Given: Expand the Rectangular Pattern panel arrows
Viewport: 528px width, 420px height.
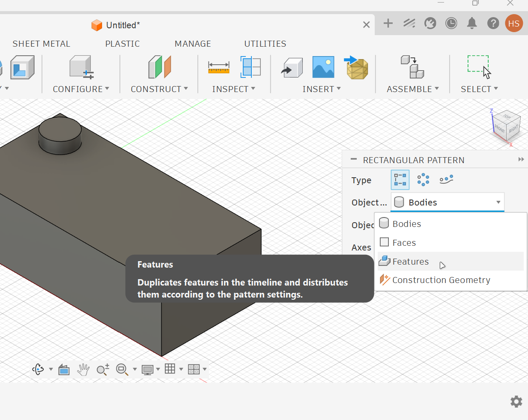Looking at the screenshot, I should point(521,159).
